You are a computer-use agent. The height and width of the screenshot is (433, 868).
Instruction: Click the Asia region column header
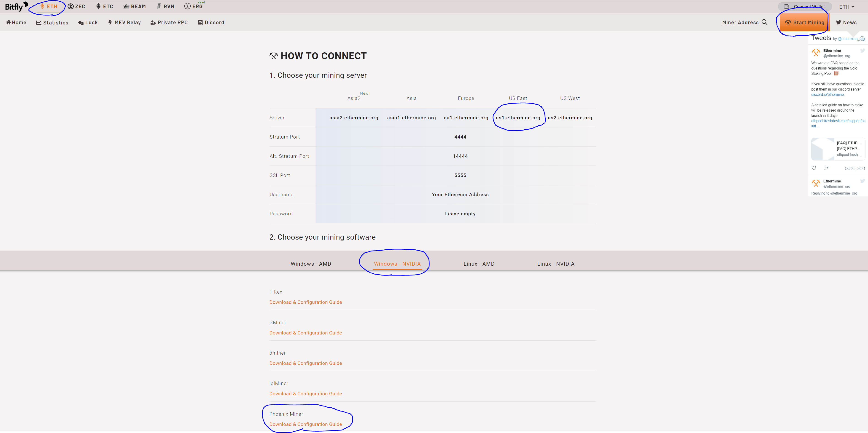[x=411, y=98]
